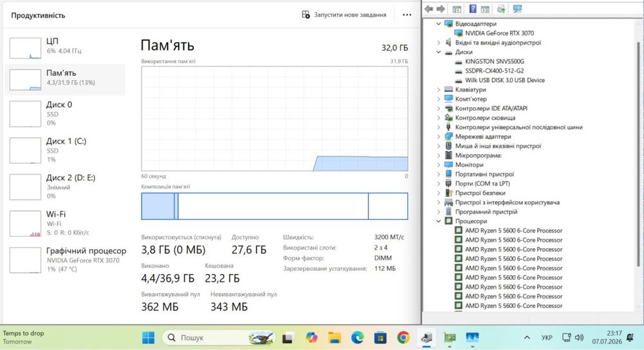644x350 pixels.
Task: Select Диск 2 (D: E:) in the sidebar
Action: 66,187
